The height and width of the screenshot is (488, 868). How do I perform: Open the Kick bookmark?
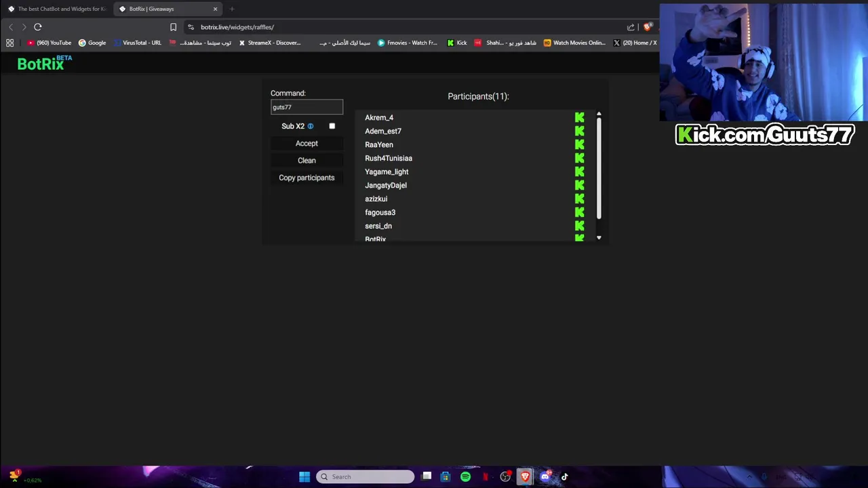457,43
